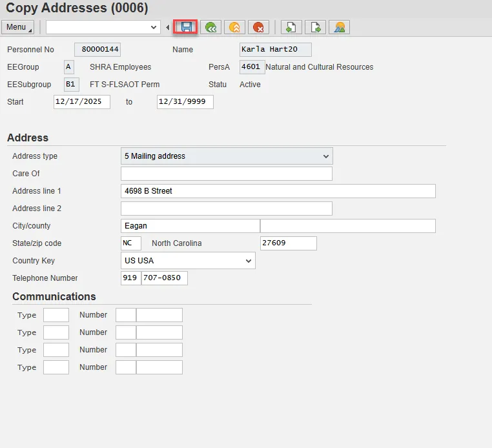Click the City field containing Eagan
Viewport: 492px width, 448px height.
[x=190, y=226]
